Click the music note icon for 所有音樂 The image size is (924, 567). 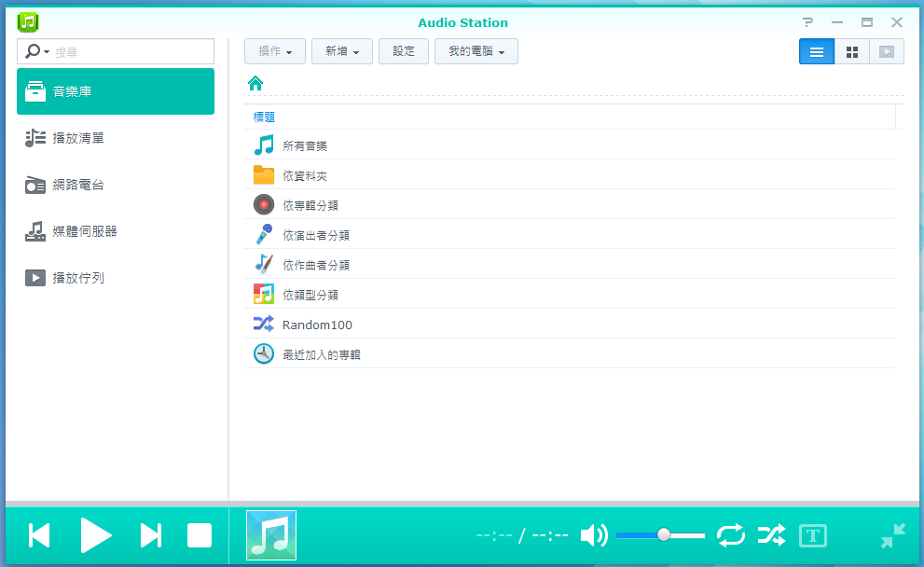[x=264, y=145]
